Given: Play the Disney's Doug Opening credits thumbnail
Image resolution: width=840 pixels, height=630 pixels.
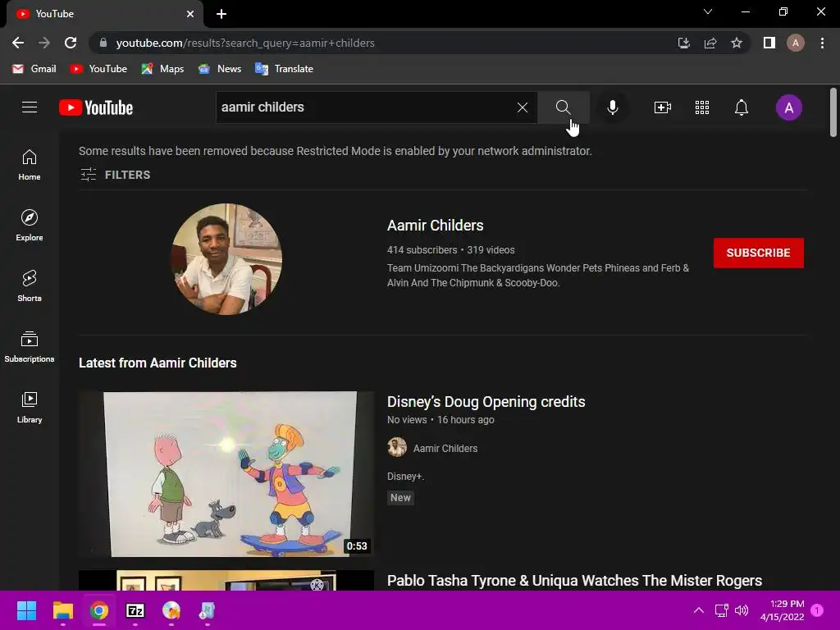Looking at the screenshot, I should click(x=226, y=474).
